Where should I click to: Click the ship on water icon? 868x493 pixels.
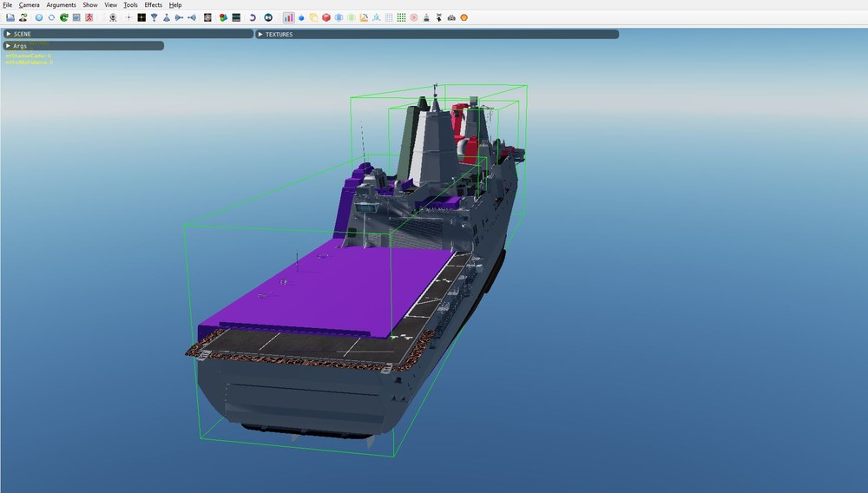click(426, 17)
